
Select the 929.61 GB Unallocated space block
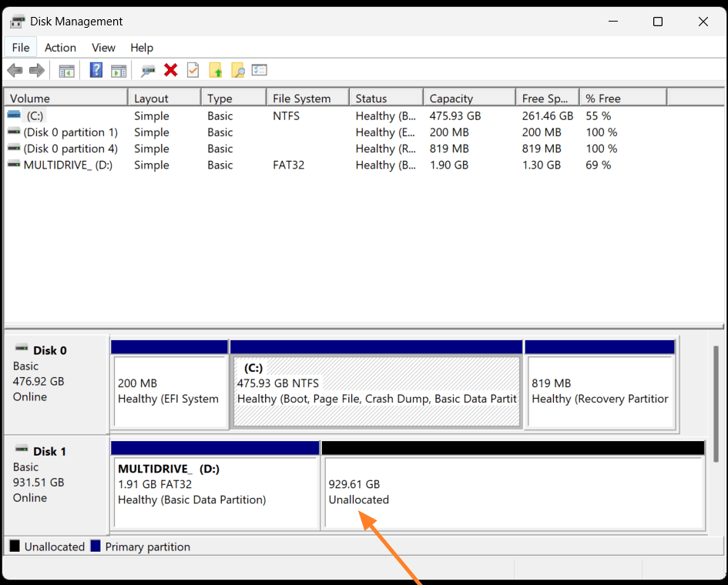(x=514, y=485)
